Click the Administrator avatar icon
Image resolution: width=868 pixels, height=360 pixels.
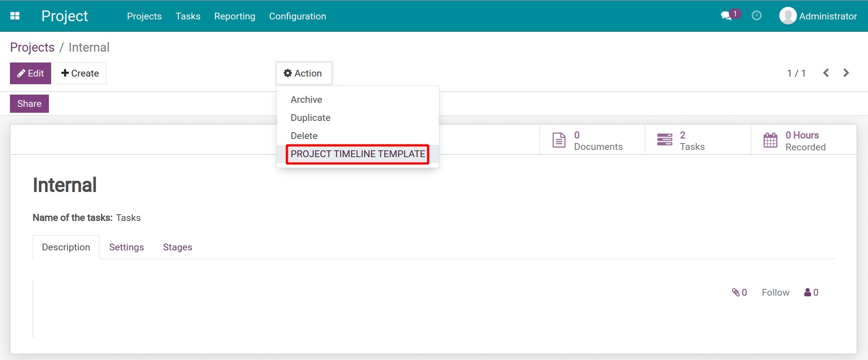pyautogui.click(x=787, y=16)
